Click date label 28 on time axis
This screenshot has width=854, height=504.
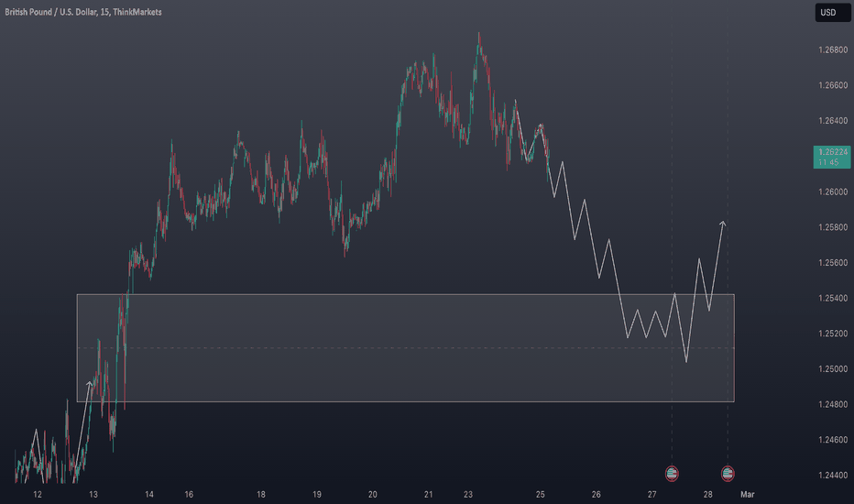coord(708,495)
